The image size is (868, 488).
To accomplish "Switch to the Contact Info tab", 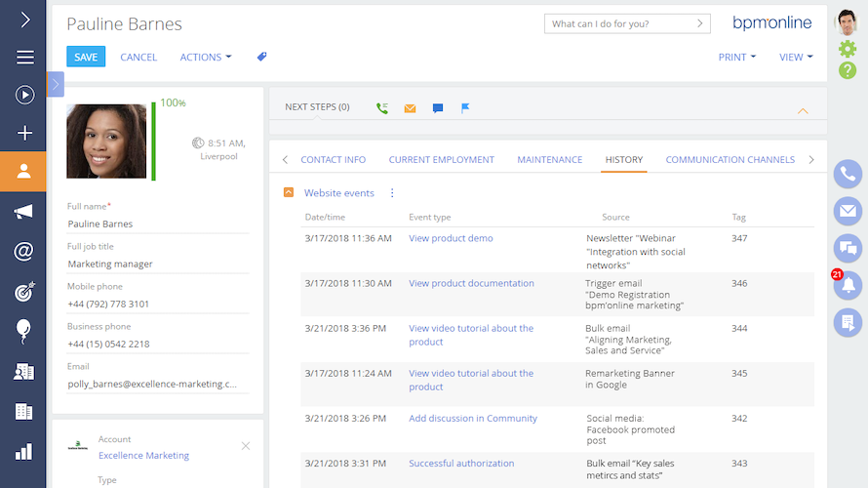I will [x=333, y=160].
